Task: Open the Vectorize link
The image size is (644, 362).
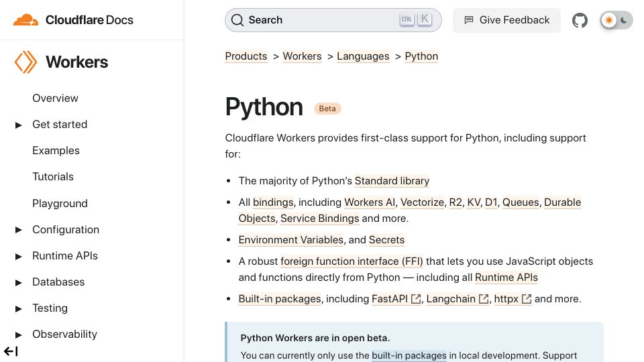Action: pos(422,202)
